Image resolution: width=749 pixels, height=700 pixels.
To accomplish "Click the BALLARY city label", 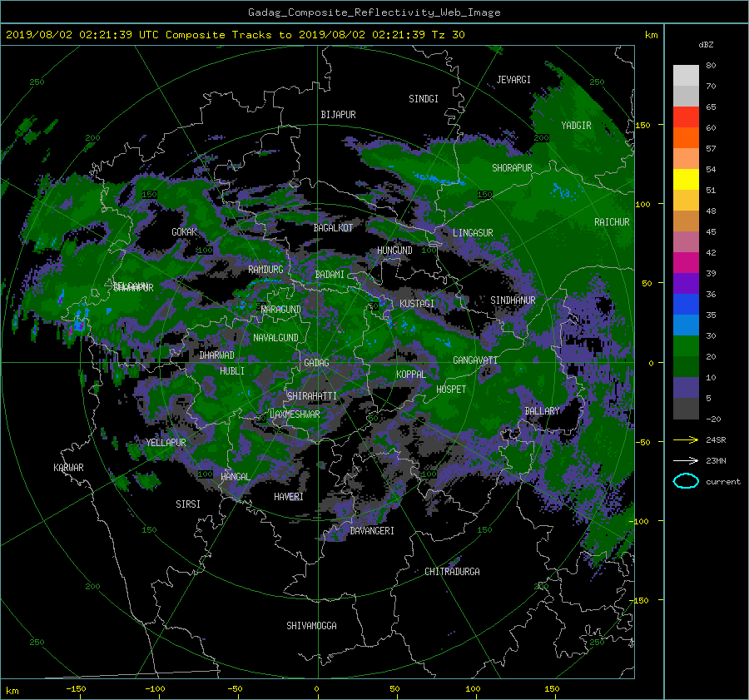I will (542, 411).
